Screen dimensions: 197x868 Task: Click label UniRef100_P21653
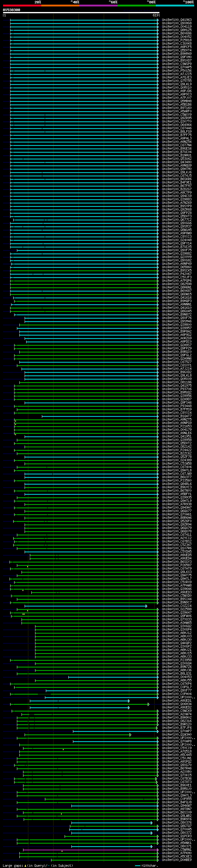(177, 426)
